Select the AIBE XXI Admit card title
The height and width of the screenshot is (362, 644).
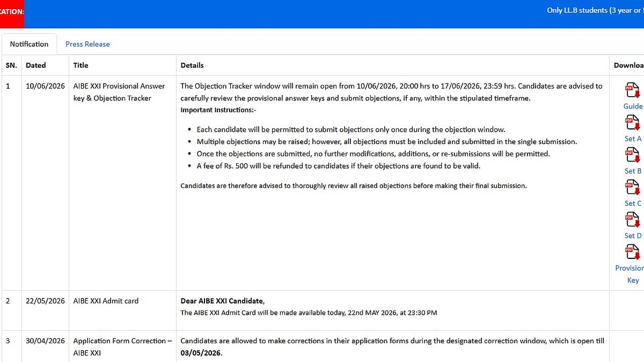(106, 301)
